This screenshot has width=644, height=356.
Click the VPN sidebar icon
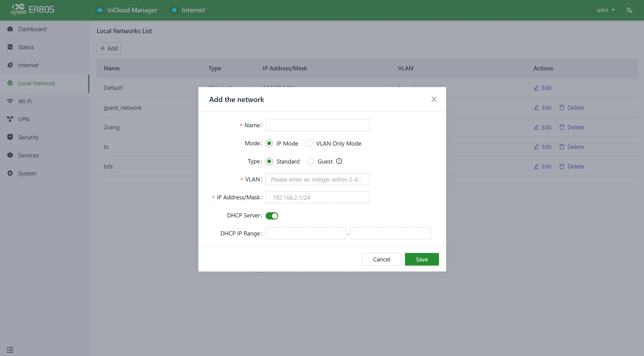[10, 119]
